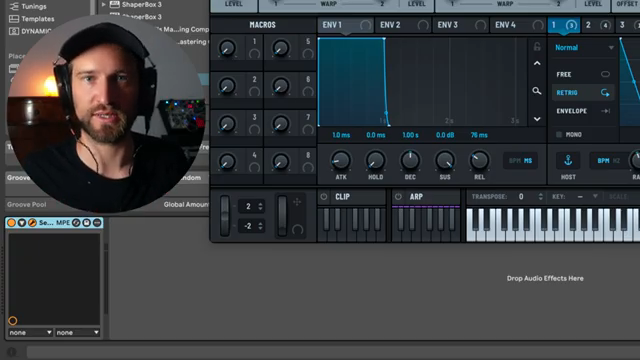640x360 pixels.
Task: Click the up chevron beside the envelope graph
Action: point(537,64)
